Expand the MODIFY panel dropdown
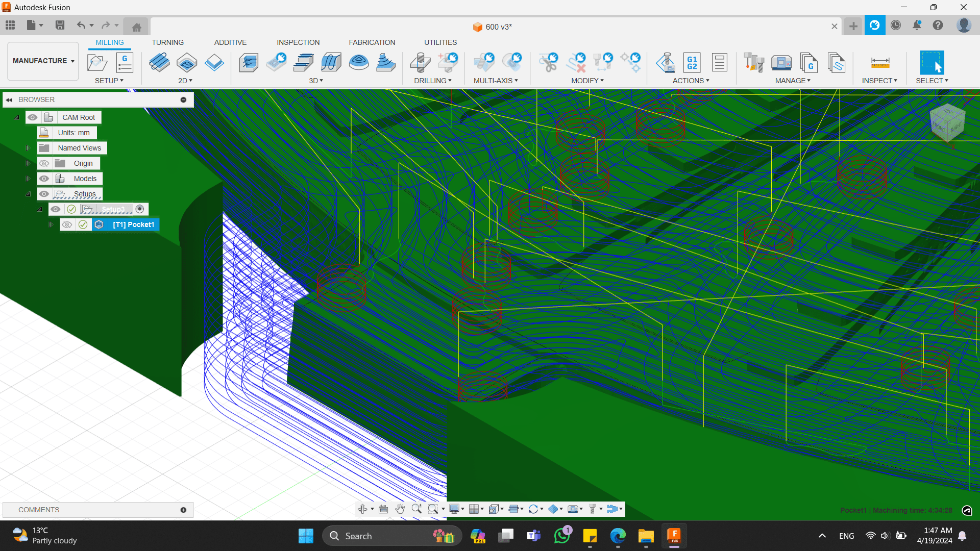This screenshot has height=551, width=980. [587, 81]
